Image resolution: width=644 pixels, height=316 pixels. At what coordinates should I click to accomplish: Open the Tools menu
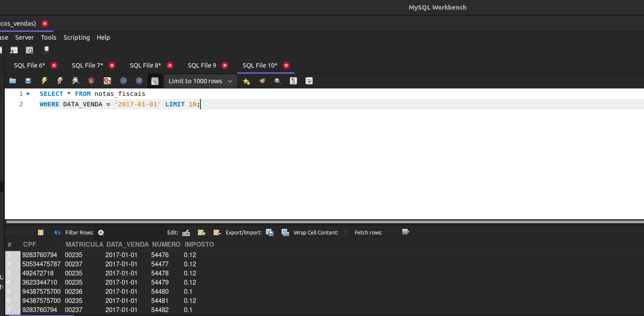click(49, 37)
